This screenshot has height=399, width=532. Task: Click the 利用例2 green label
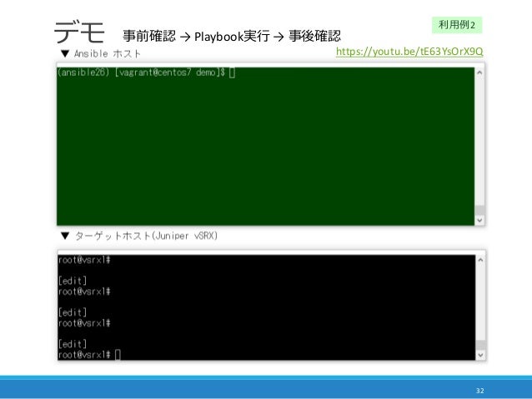click(457, 25)
